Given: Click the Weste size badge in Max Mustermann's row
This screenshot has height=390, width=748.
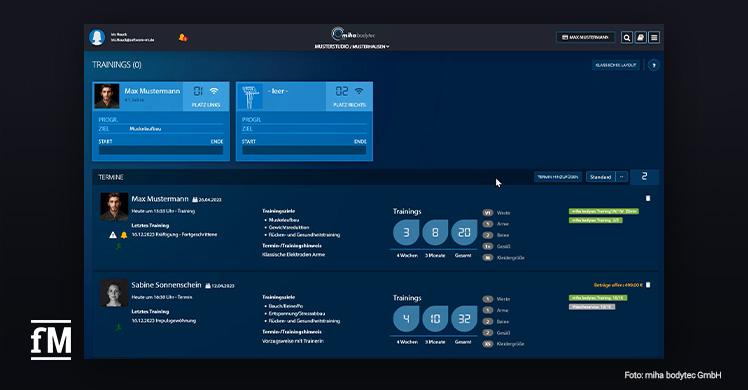Looking at the screenshot, I should click(488, 213).
